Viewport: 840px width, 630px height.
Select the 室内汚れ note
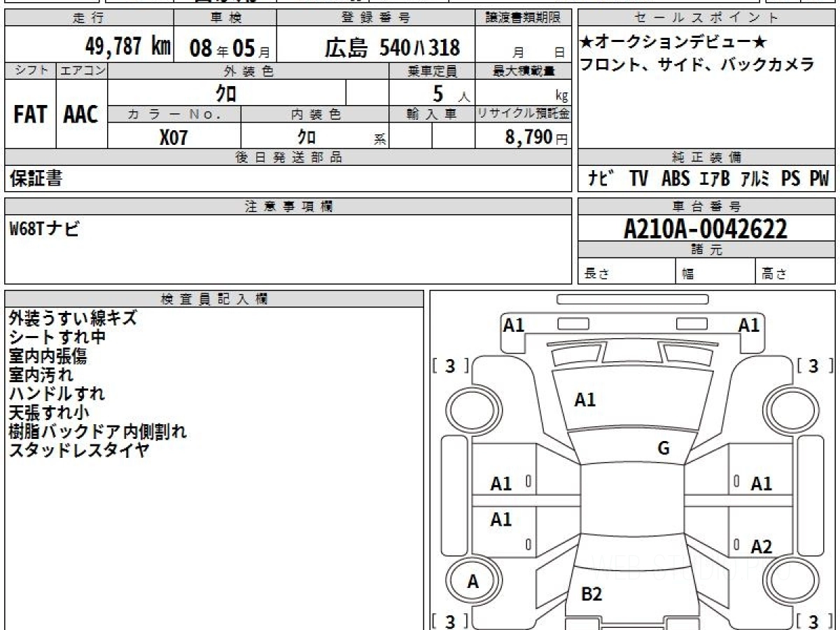(41, 375)
